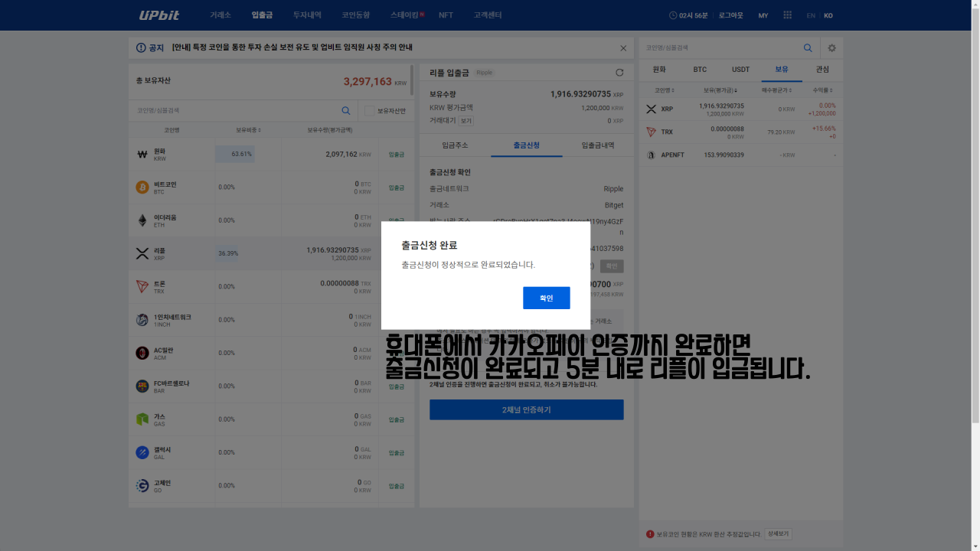Click the 로그아웃 link
This screenshot has height=551, width=980.
pyautogui.click(x=730, y=15)
